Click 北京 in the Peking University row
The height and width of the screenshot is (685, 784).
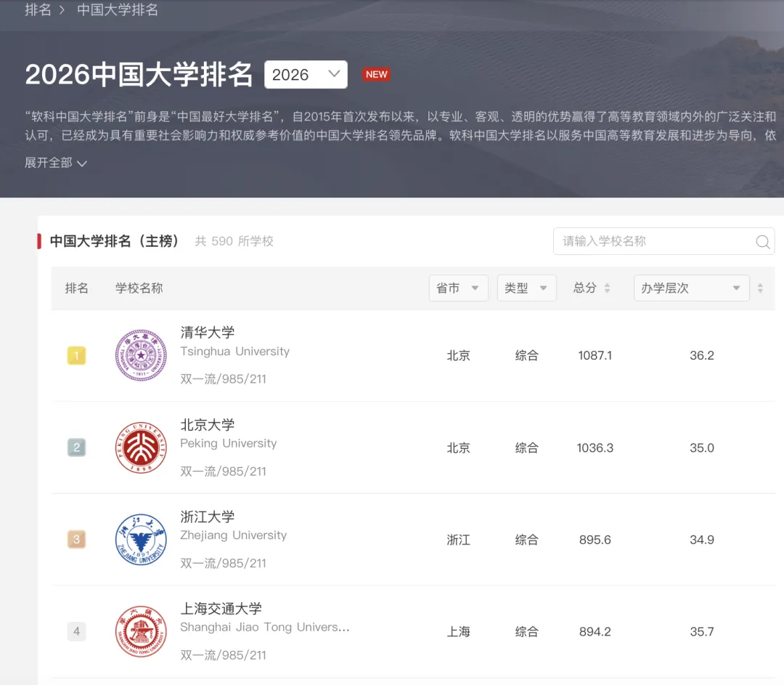(x=459, y=447)
